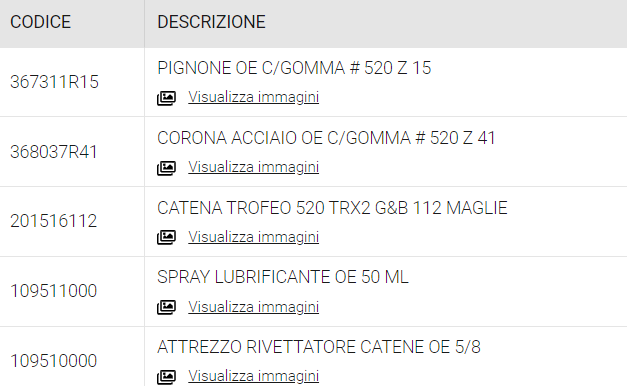Click image gallery icon for CORONA ACCIAIO row

coord(166,168)
